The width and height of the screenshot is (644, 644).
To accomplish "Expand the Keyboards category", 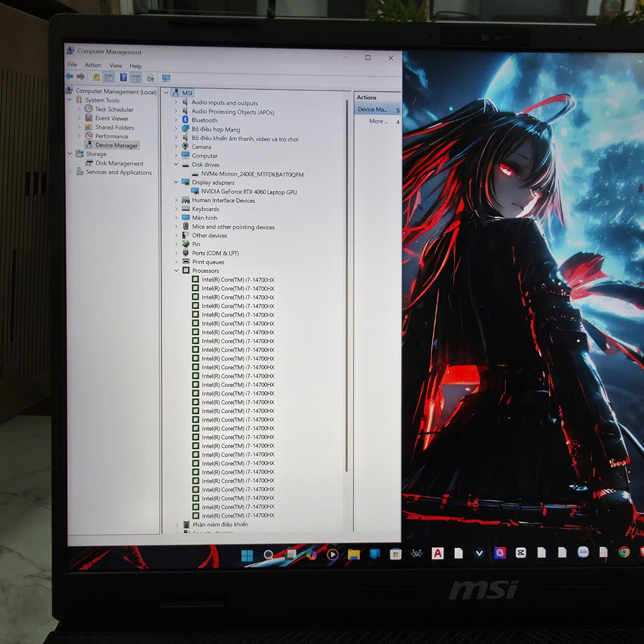I will [x=176, y=209].
